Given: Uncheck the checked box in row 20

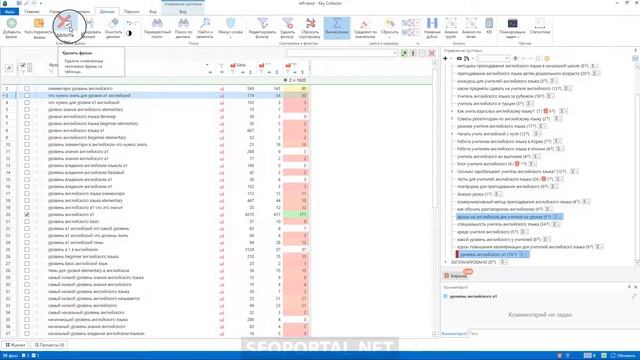Looking at the screenshot, I should (x=27, y=214).
